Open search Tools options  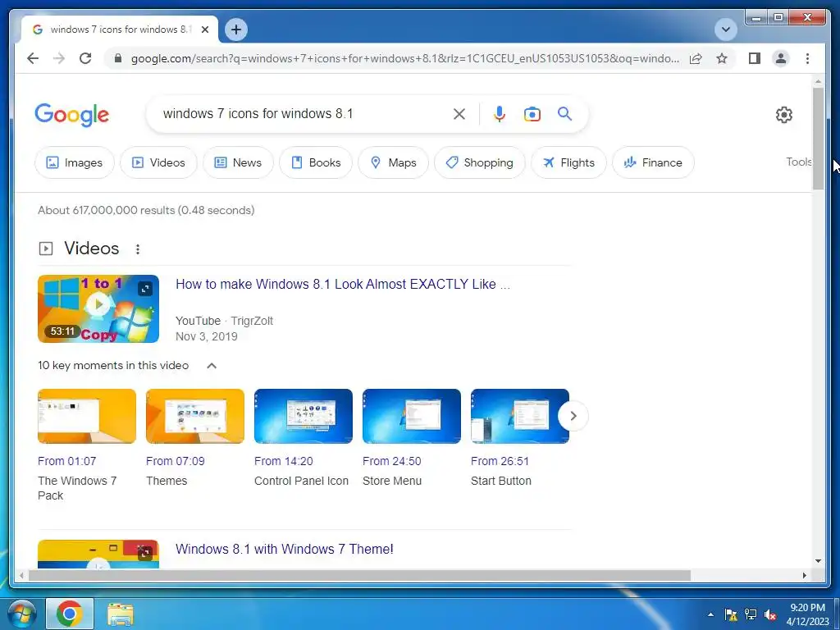tap(798, 162)
